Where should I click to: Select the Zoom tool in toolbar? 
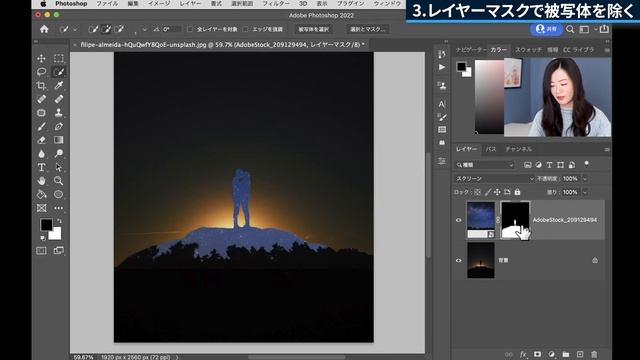click(x=59, y=181)
